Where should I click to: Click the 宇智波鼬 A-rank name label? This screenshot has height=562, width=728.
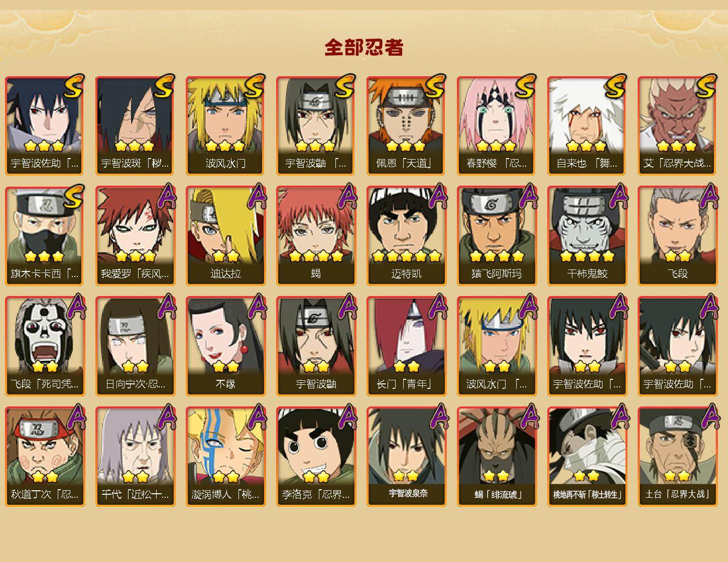tap(316, 384)
